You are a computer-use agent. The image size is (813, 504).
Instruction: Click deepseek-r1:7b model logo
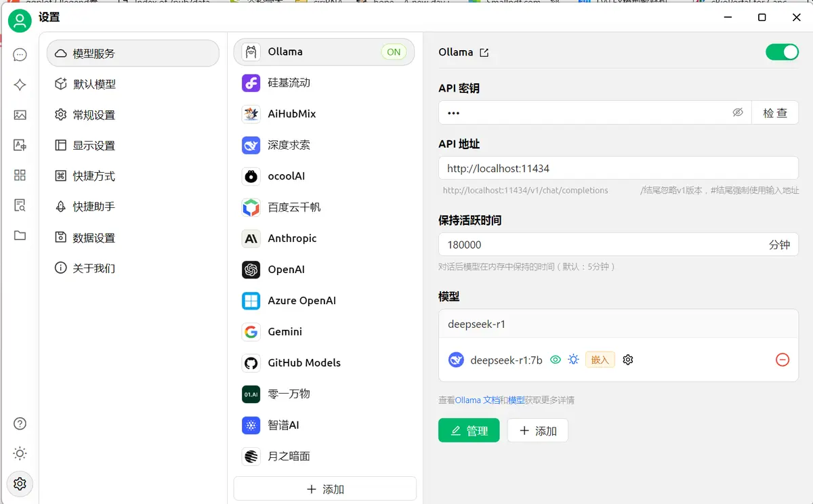click(x=456, y=360)
